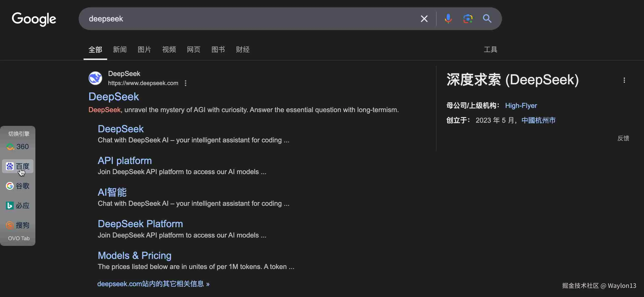The height and width of the screenshot is (297, 644).
Task: Switch engine to Baidu (百度)
Action: [17, 166]
